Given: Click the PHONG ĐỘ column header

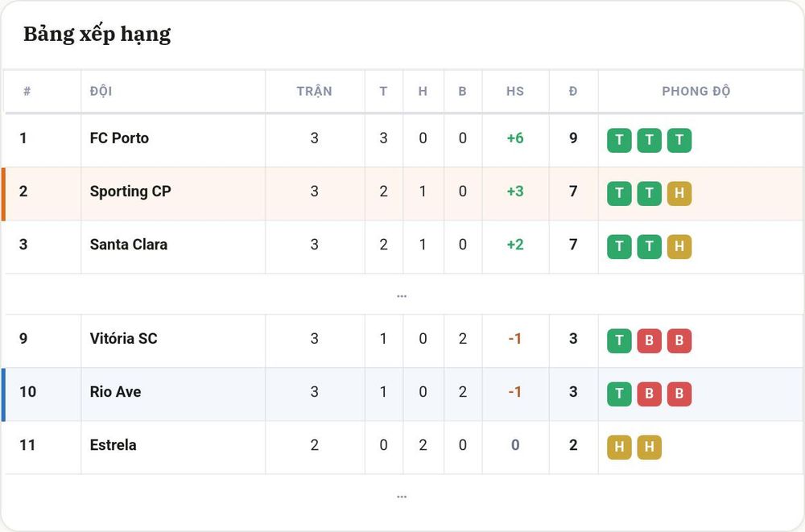Looking at the screenshot, I should pyautogui.click(x=696, y=91).
